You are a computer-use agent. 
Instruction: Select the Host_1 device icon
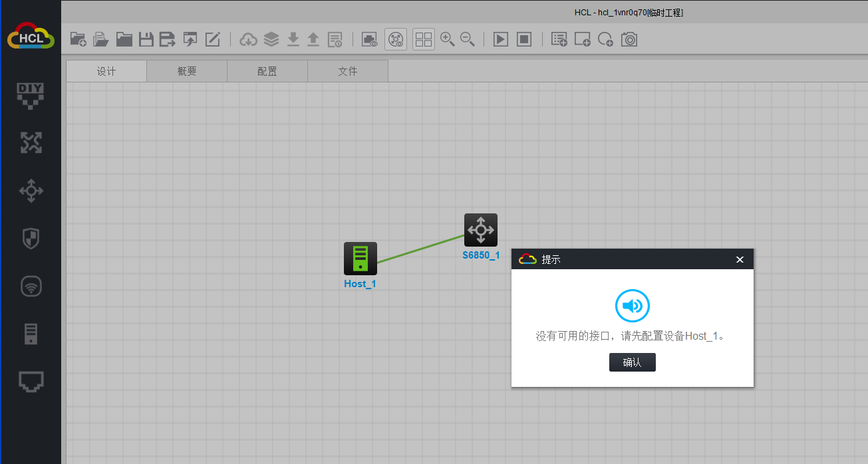coord(361,259)
